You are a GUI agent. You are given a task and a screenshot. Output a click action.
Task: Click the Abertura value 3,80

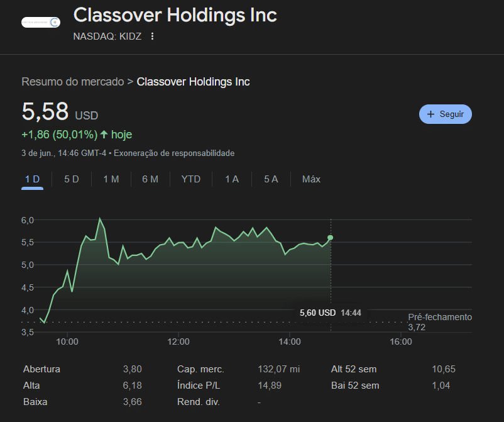point(132,369)
